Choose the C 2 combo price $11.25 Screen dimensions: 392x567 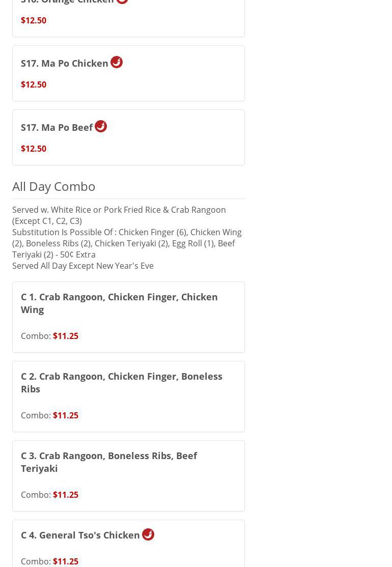point(66,415)
